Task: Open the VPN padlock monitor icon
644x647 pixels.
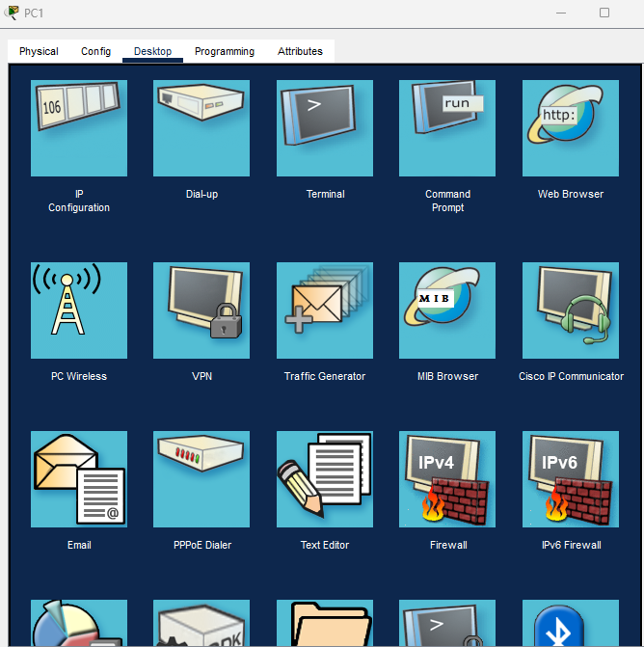Action: click(x=201, y=310)
